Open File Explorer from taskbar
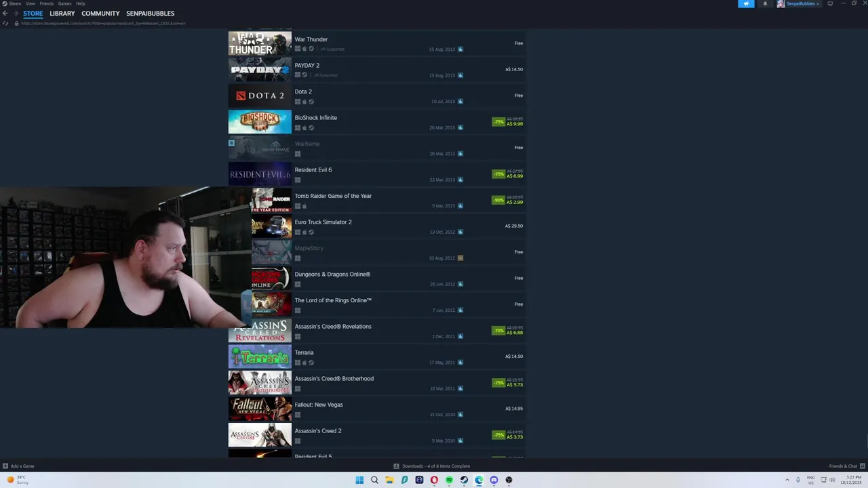868x488 pixels. [x=389, y=480]
